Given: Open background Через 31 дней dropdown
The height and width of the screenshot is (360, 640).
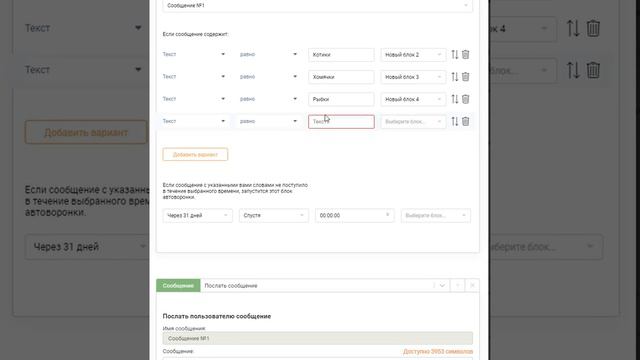Looking at the screenshot, I should 87,247.
